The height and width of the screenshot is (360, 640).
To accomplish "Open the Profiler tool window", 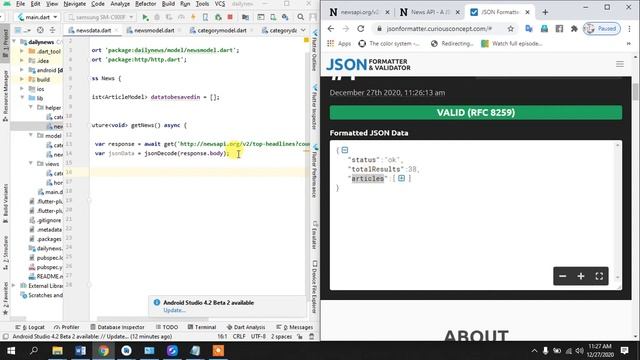I will (67, 327).
